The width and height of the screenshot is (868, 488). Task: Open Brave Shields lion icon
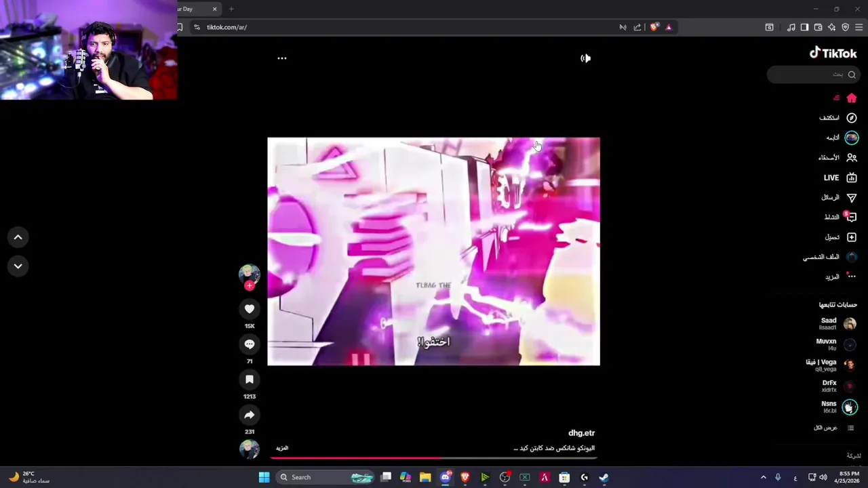[654, 27]
